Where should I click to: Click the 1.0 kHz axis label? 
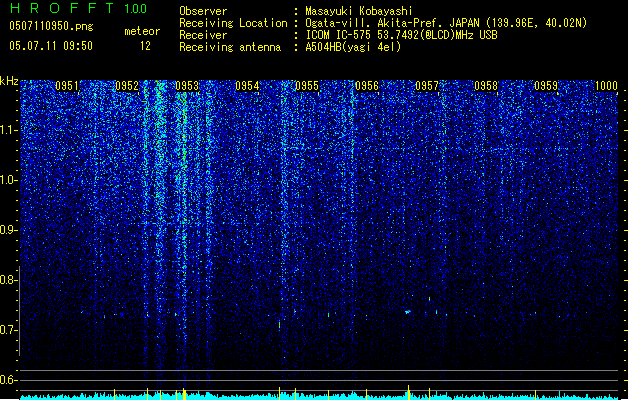point(9,180)
